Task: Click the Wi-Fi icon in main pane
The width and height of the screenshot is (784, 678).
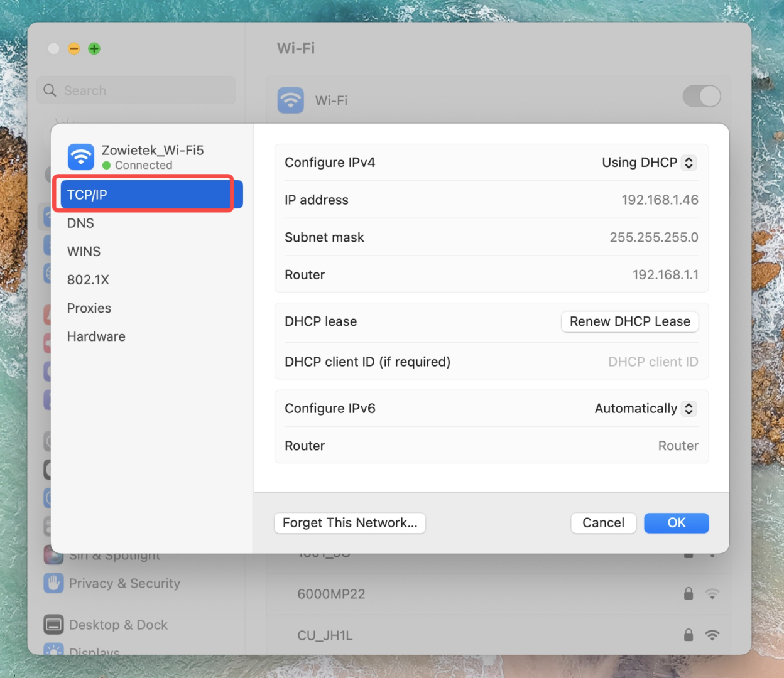Action: [x=291, y=100]
